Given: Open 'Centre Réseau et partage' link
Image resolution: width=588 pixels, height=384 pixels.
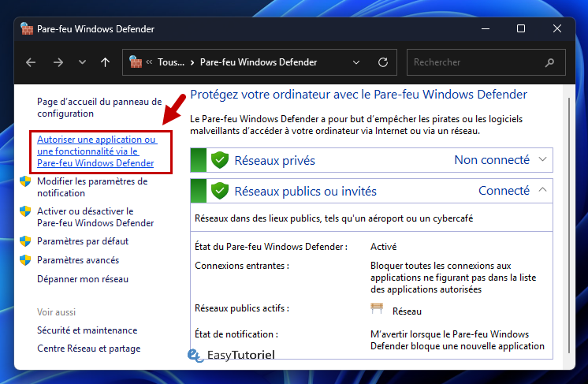Looking at the screenshot, I should coord(89,349).
